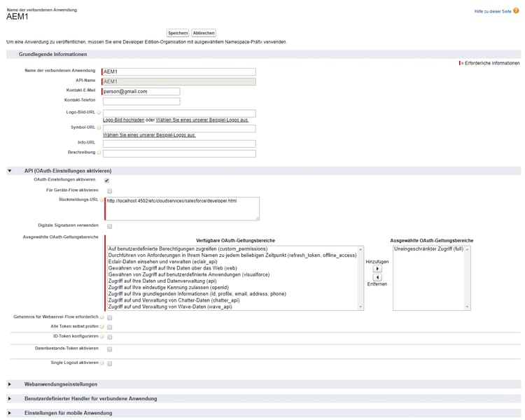
Task: Click the Logo-Bild hochladen link
Action: click(123, 120)
